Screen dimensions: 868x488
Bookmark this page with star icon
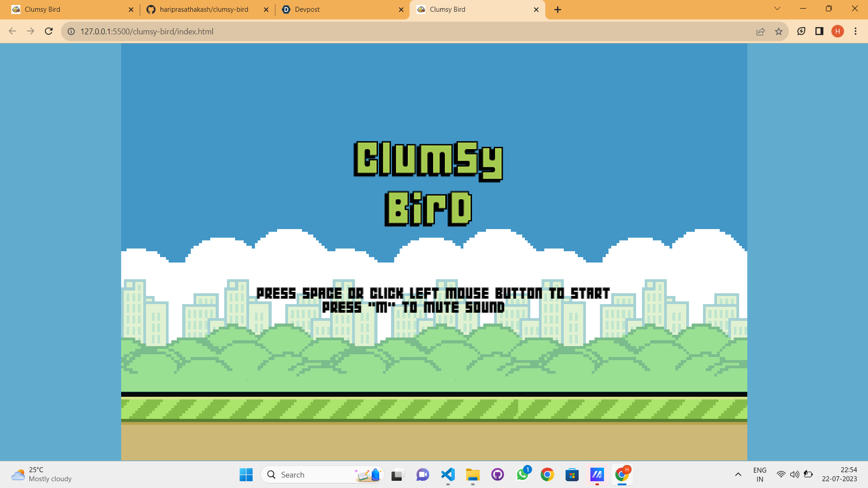[778, 31]
